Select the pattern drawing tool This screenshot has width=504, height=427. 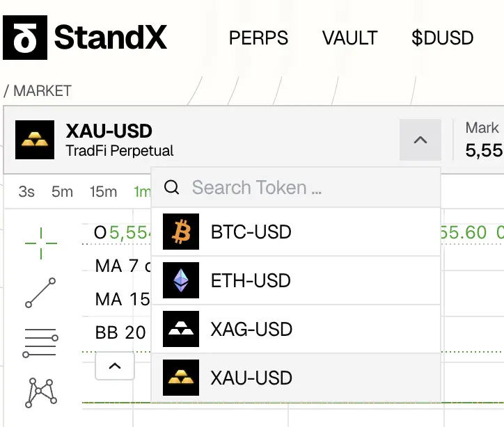click(x=40, y=393)
